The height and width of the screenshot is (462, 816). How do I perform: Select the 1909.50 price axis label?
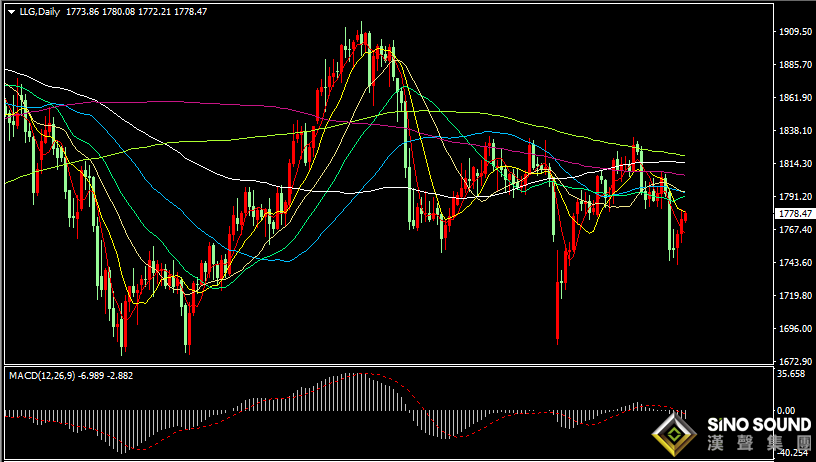pyautogui.click(x=795, y=32)
